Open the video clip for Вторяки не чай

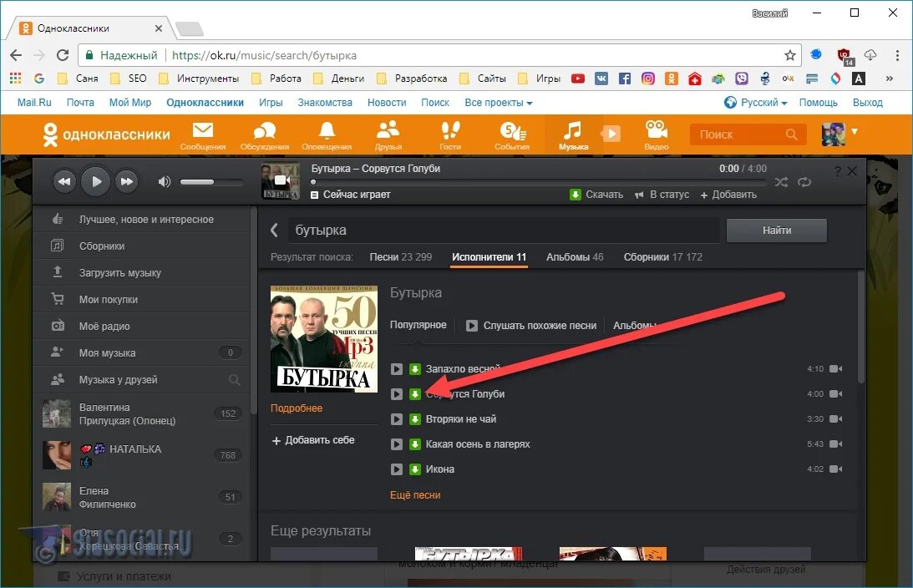[x=836, y=419]
